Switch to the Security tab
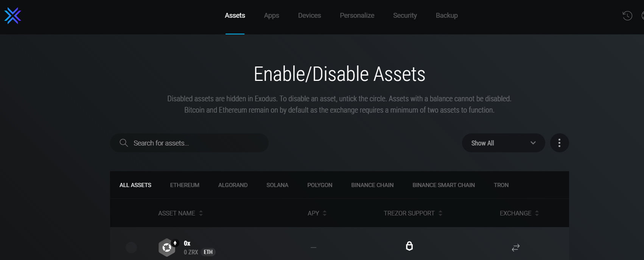 coord(405,15)
